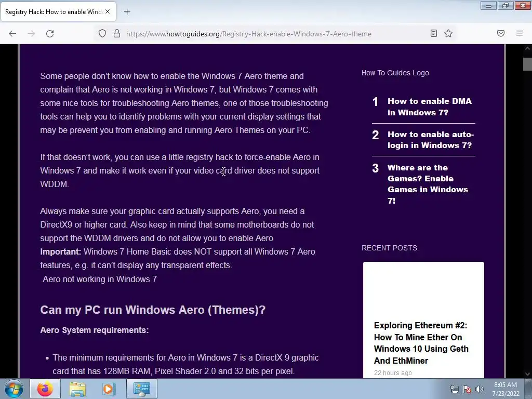532x399 pixels.
Task: Click the forward navigation arrow
Action: pyautogui.click(x=31, y=34)
